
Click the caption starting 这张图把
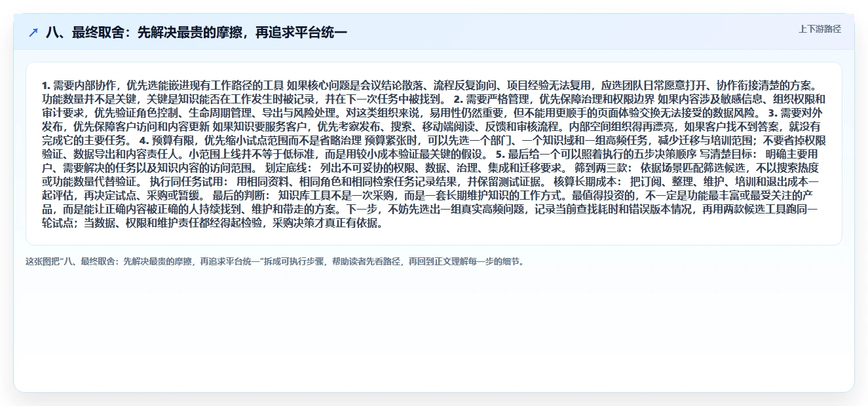click(274, 261)
